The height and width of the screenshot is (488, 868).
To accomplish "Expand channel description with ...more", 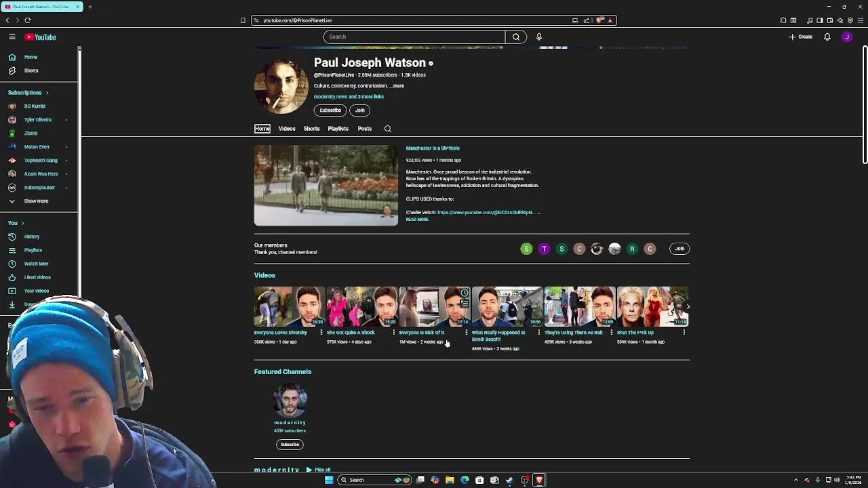I will [x=397, y=86].
